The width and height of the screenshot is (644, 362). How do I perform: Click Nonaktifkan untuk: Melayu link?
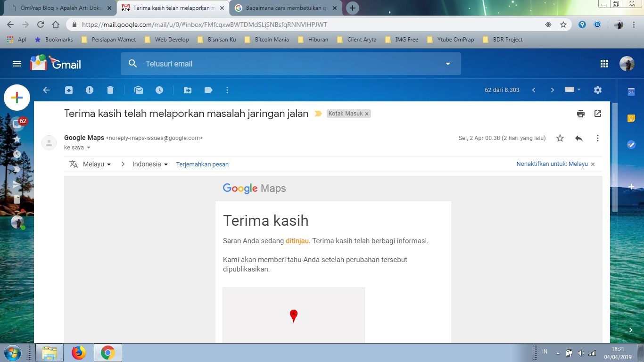pos(552,164)
